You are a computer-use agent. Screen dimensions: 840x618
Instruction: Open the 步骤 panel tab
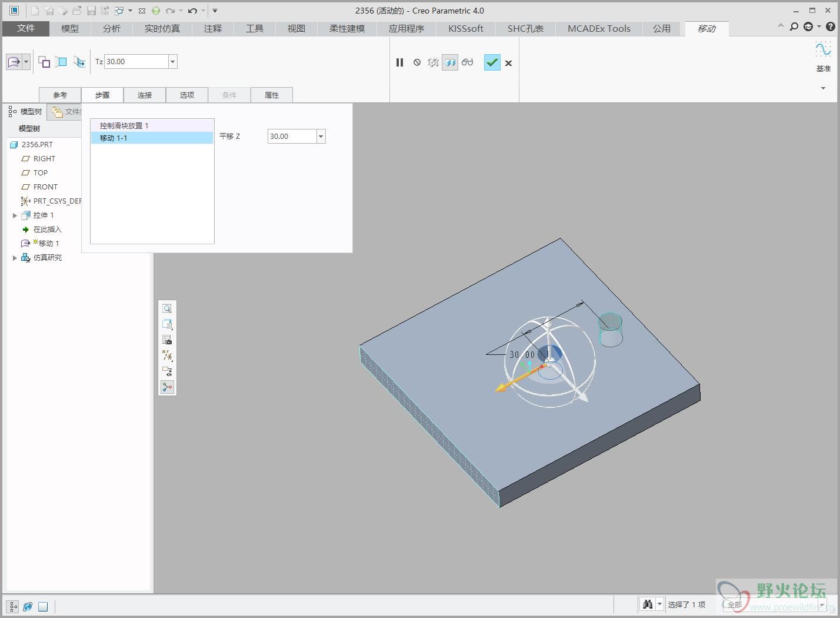point(102,95)
